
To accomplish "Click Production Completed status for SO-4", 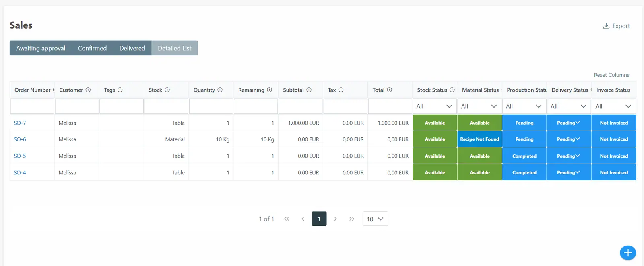I will [524, 172].
